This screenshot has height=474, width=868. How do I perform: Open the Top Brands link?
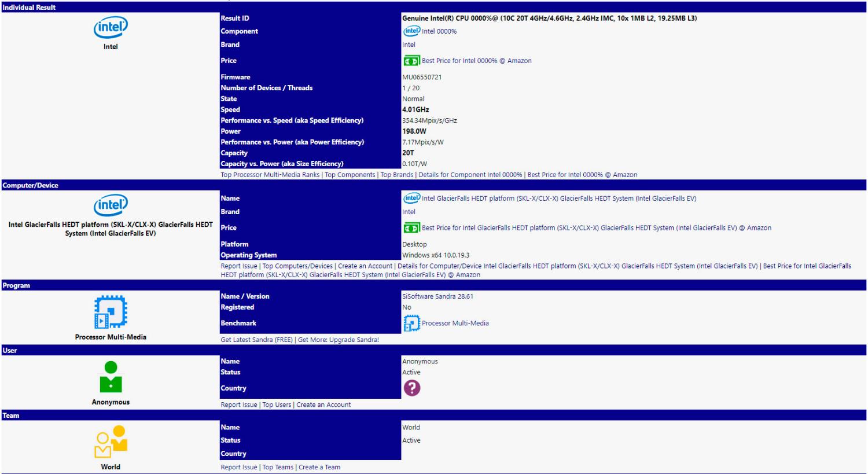click(396, 175)
